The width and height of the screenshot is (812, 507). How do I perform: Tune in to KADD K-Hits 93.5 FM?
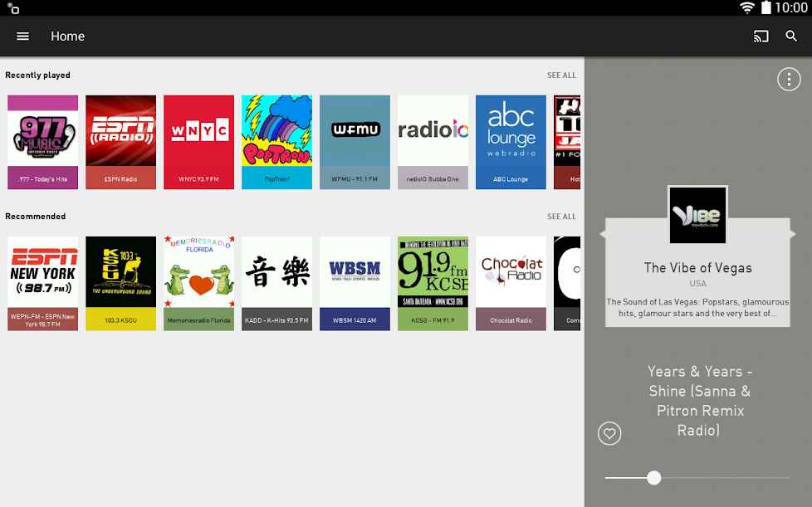tap(277, 284)
